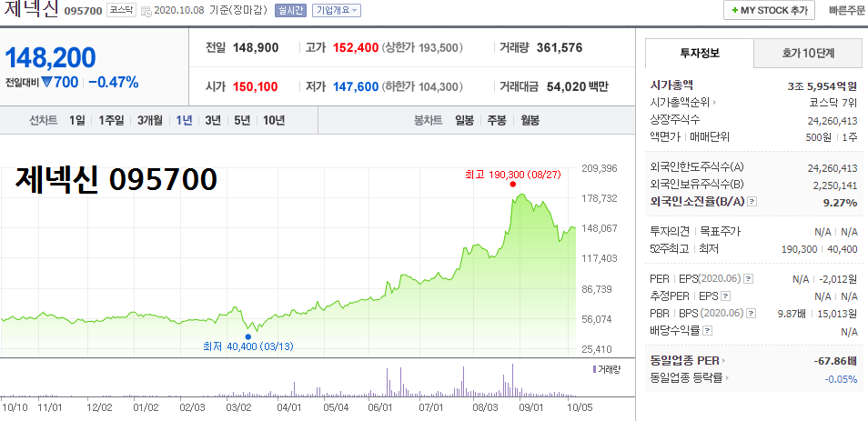Click the 거래량 legend in volume chart
The height and width of the screenshot is (421, 868).
click(x=606, y=369)
